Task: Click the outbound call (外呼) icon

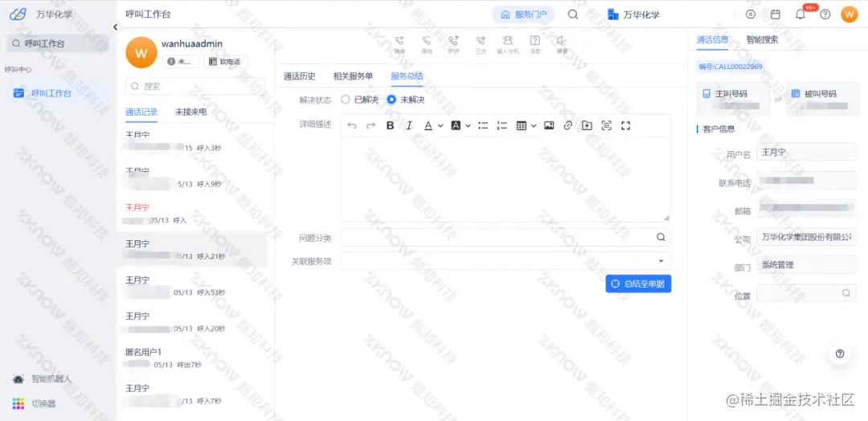Action: click(453, 40)
